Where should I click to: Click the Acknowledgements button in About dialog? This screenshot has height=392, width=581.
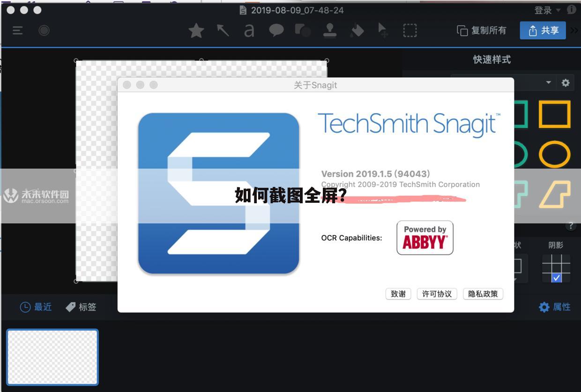(398, 294)
